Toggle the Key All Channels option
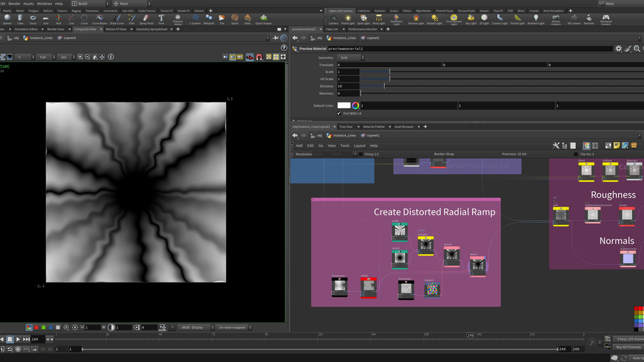 pyautogui.click(x=628, y=347)
